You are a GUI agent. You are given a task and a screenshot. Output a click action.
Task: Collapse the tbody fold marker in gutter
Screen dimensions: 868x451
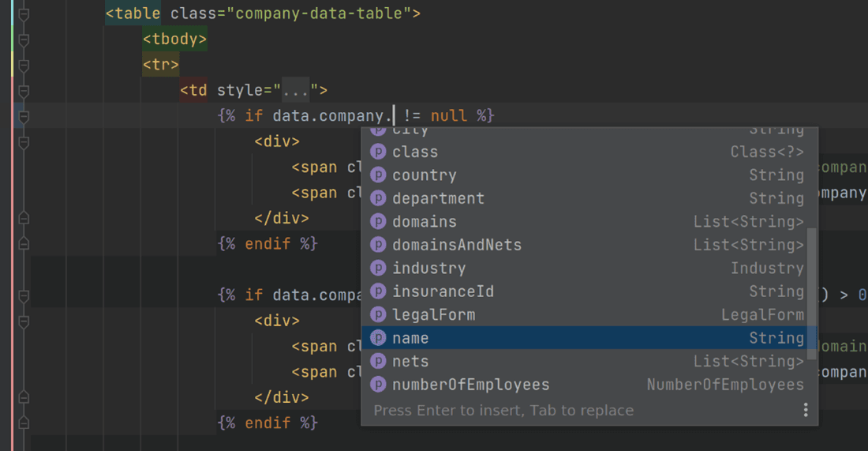tap(24, 39)
